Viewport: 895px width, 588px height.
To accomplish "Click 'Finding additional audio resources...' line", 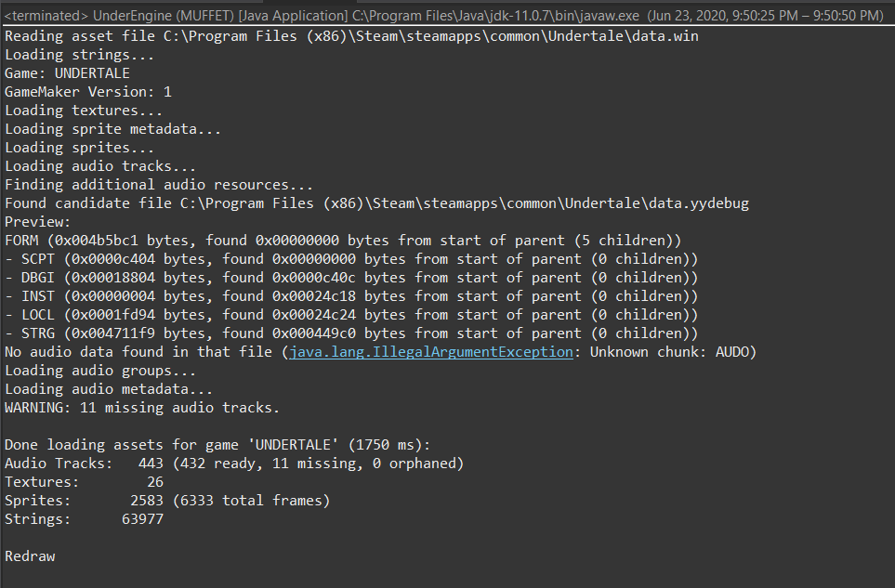I will click(159, 185).
